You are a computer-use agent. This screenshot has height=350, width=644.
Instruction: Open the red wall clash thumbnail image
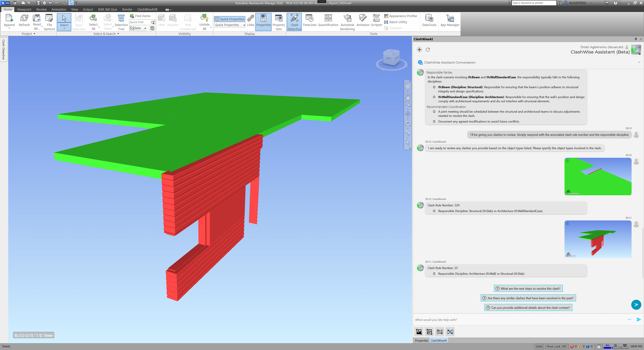(598, 239)
